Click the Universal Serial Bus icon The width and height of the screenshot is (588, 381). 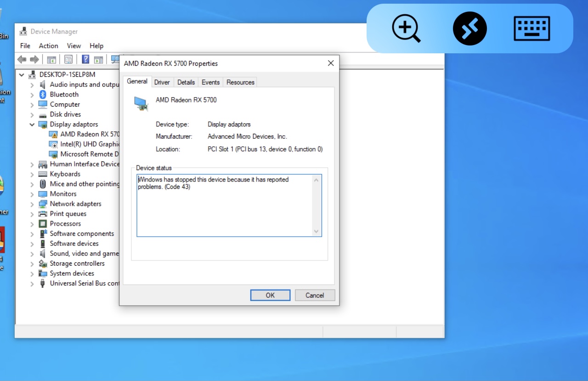(x=43, y=284)
